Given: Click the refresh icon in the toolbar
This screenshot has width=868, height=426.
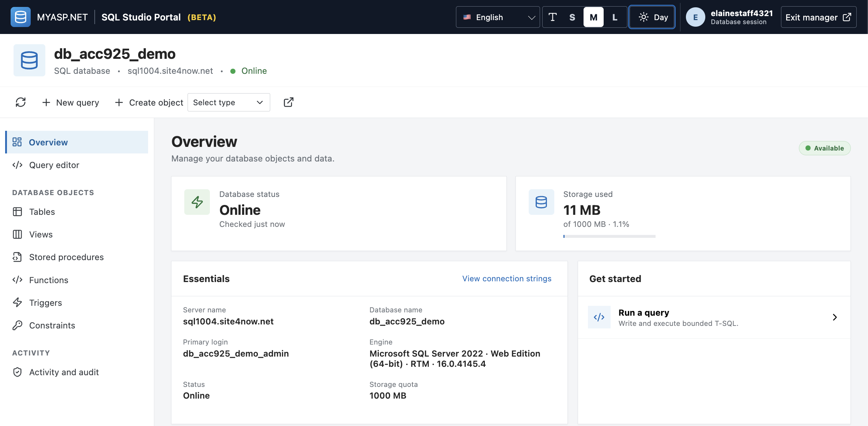Looking at the screenshot, I should coord(21,102).
